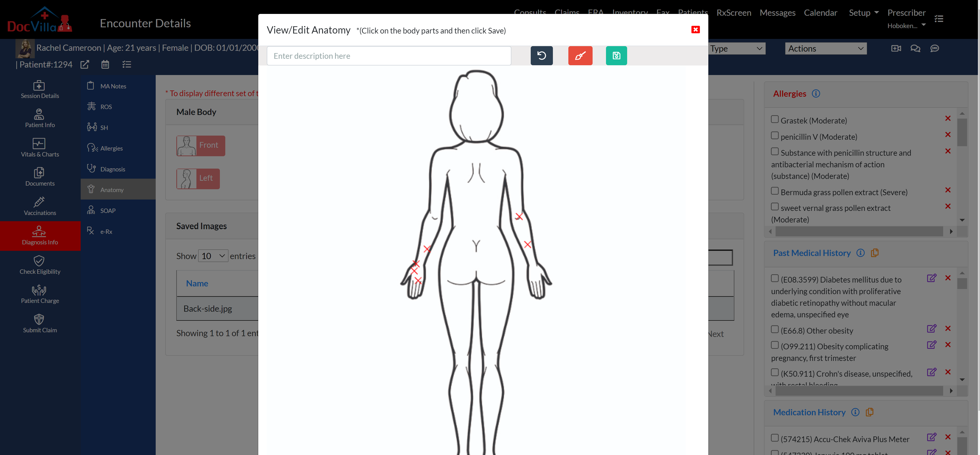
Task: Click the undo/reset anatomy marks icon
Action: pos(541,55)
